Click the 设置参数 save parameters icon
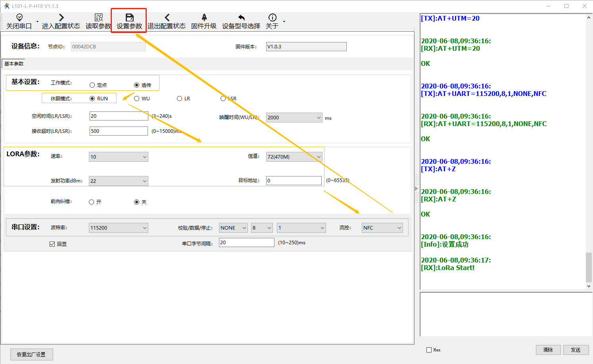The height and width of the screenshot is (364, 593). (129, 17)
